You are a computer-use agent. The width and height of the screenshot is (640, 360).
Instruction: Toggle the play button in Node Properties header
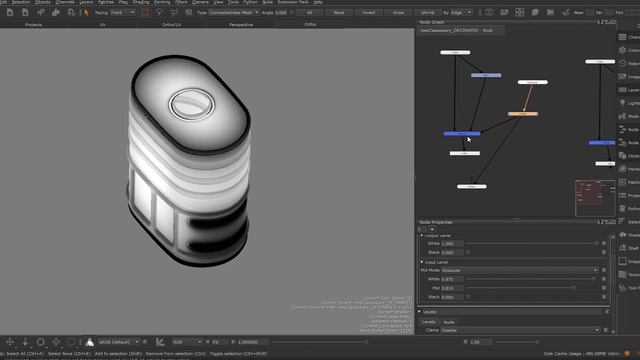point(432,229)
